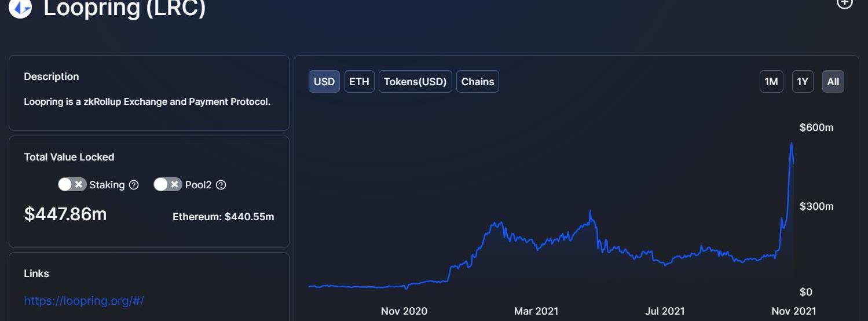This screenshot has height=321, width=868.
Task: Click the Loopring (LRC) page title
Action: click(124, 8)
